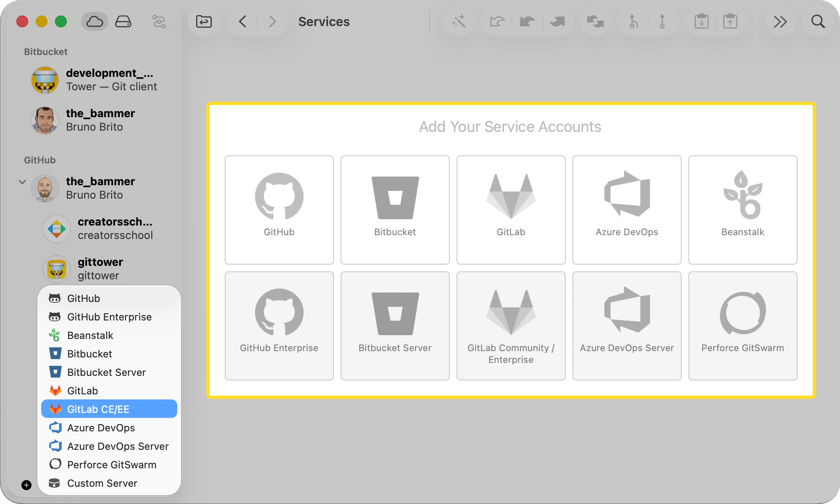The image size is (840, 504).
Task: Choose GitLab CE/EE in the add menu
Action: [109, 409]
